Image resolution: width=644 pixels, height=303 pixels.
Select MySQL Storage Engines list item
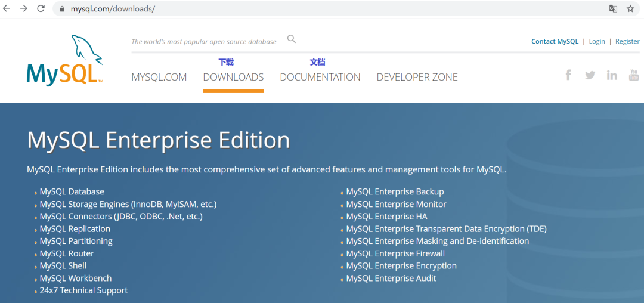pos(128,204)
